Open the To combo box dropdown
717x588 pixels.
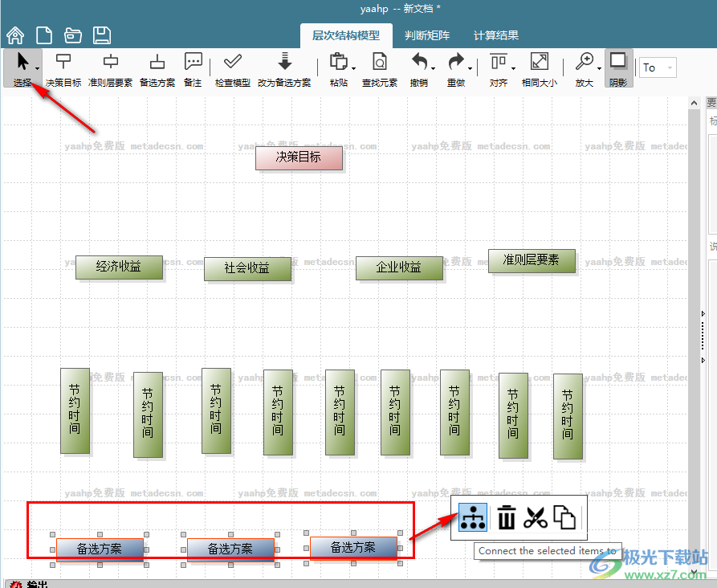click(672, 67)
